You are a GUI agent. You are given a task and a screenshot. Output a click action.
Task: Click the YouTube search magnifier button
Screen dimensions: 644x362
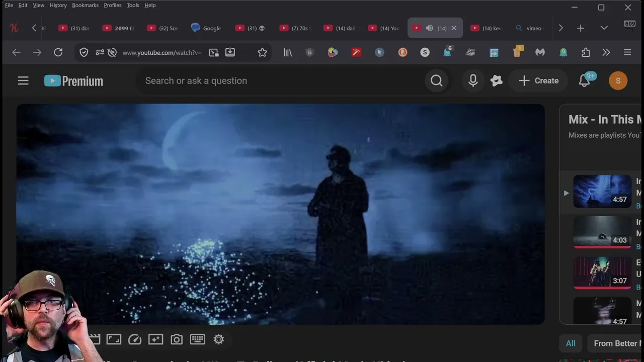pyautogui.click(x=437, y=80)
